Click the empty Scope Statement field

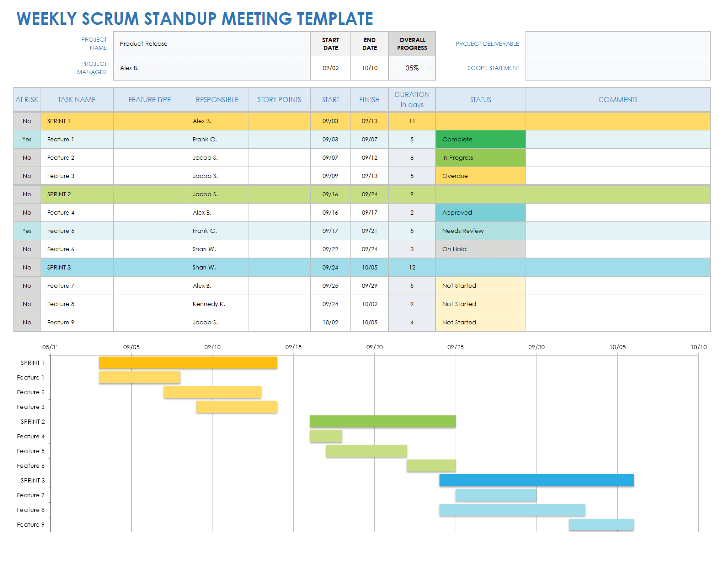tap(618, 68)
